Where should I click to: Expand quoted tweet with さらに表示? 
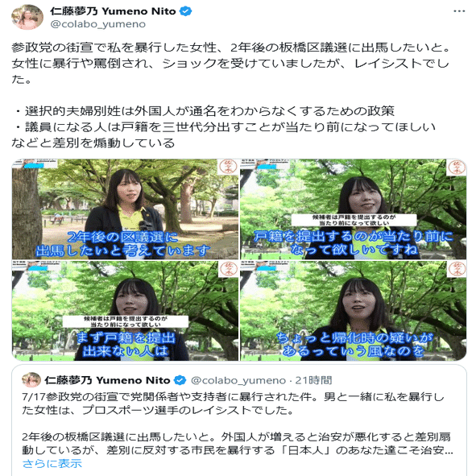tap(52, 464)
